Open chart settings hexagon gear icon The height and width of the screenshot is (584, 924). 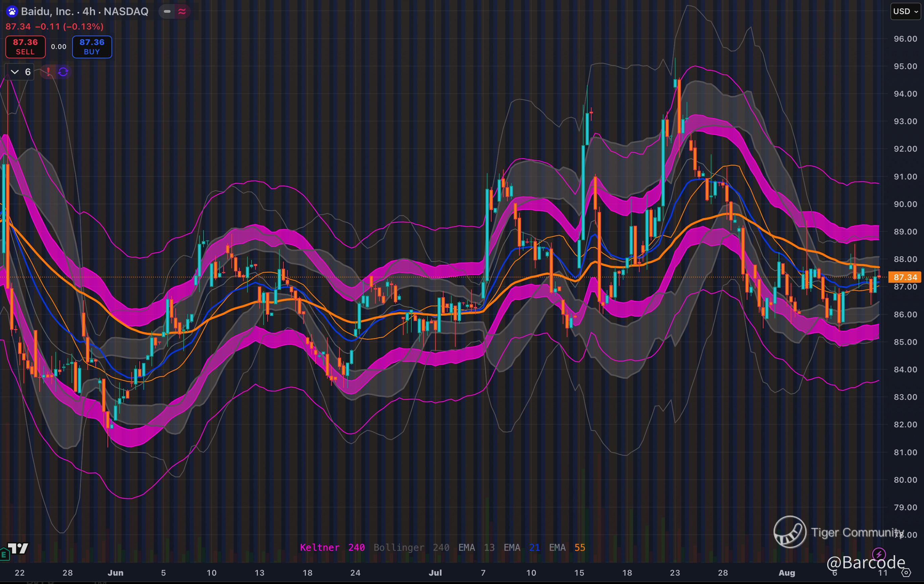906,573
